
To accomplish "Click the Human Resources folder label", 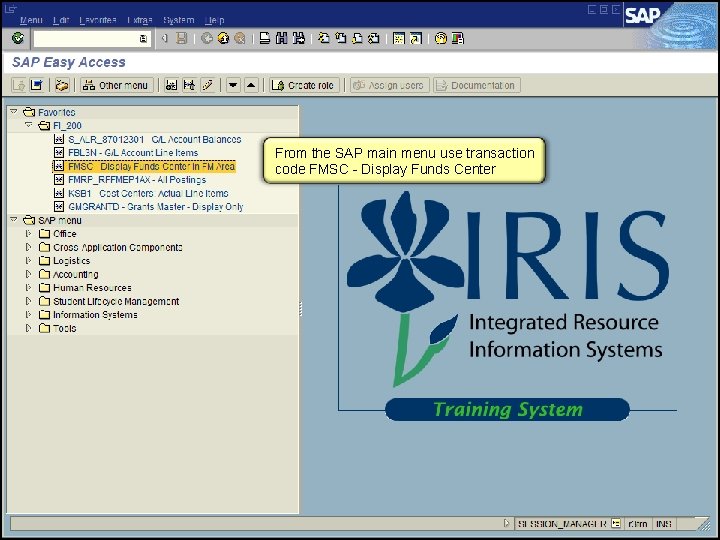I will [x=92, y=287].
